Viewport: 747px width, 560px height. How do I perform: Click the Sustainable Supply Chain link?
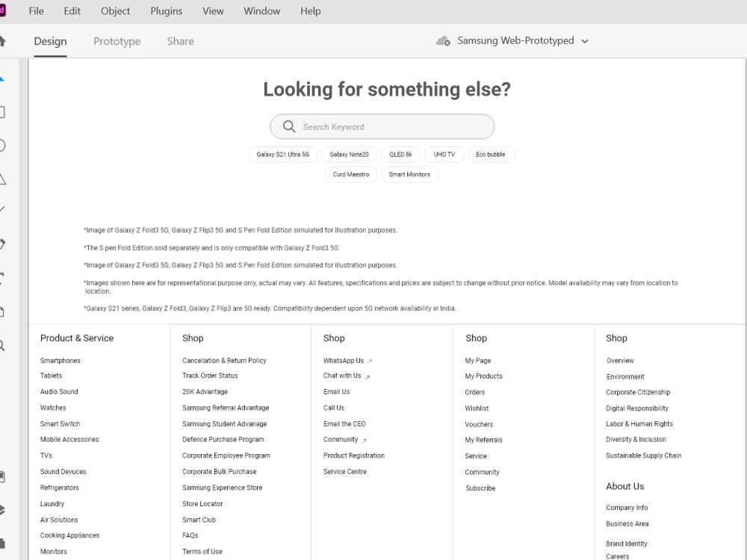(x=644, y=455)
